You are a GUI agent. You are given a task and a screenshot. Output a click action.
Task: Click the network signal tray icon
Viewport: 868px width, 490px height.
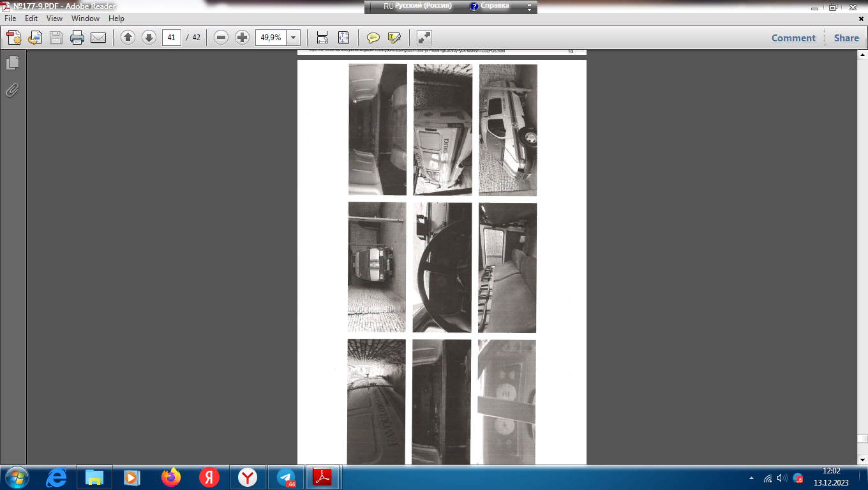[768, 478]
